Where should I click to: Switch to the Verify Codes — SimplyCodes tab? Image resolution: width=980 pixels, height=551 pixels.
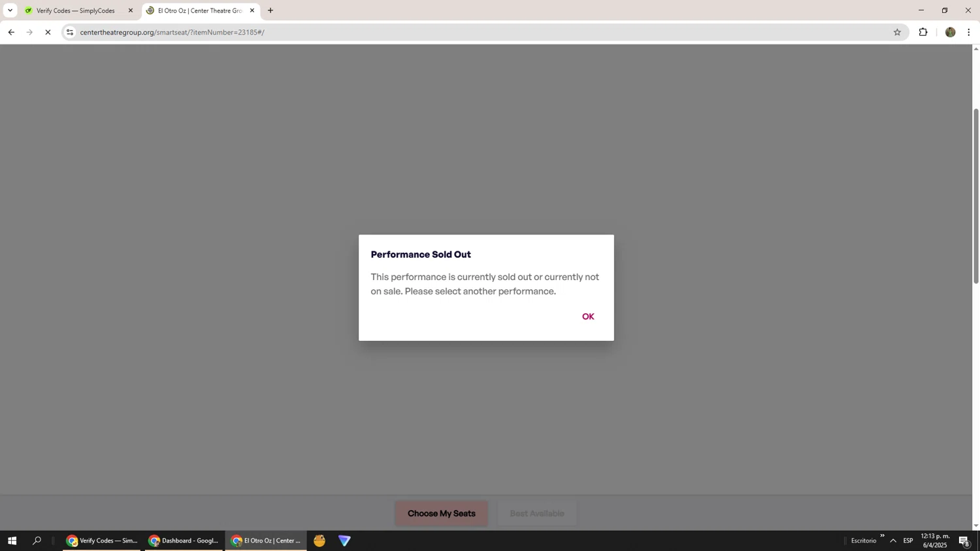click(75, 10)
